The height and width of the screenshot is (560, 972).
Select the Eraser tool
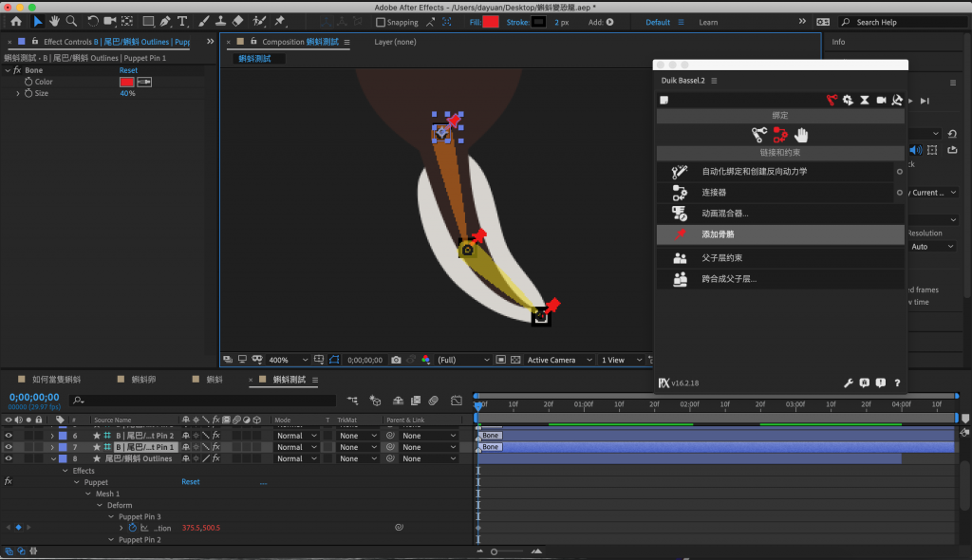[x=237, y=22]
